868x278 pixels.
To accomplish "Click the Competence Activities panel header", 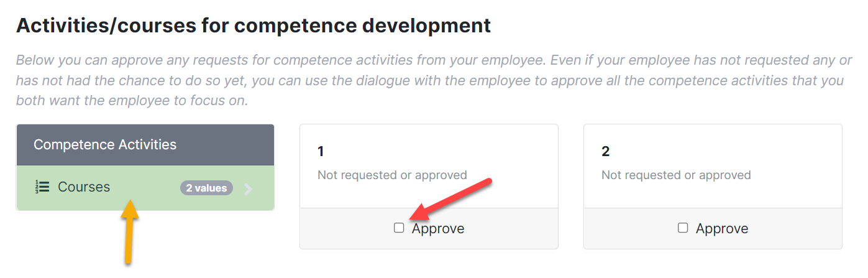I will pos(145,145).
